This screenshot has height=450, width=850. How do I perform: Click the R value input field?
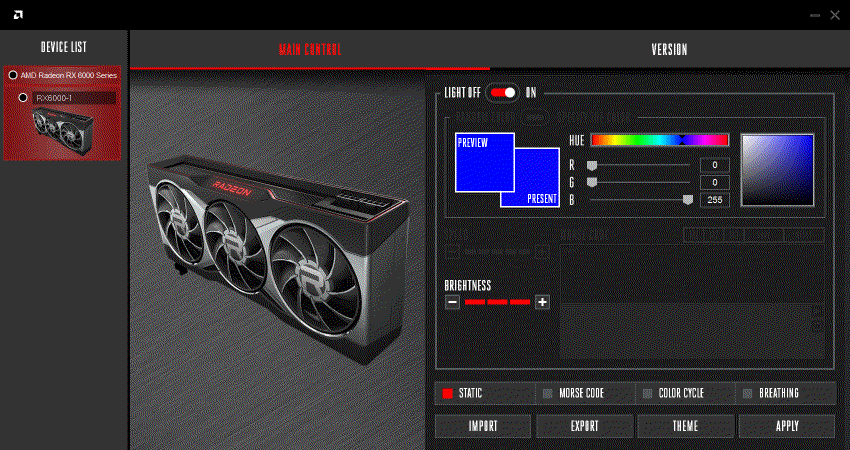[x=714, y=165]
